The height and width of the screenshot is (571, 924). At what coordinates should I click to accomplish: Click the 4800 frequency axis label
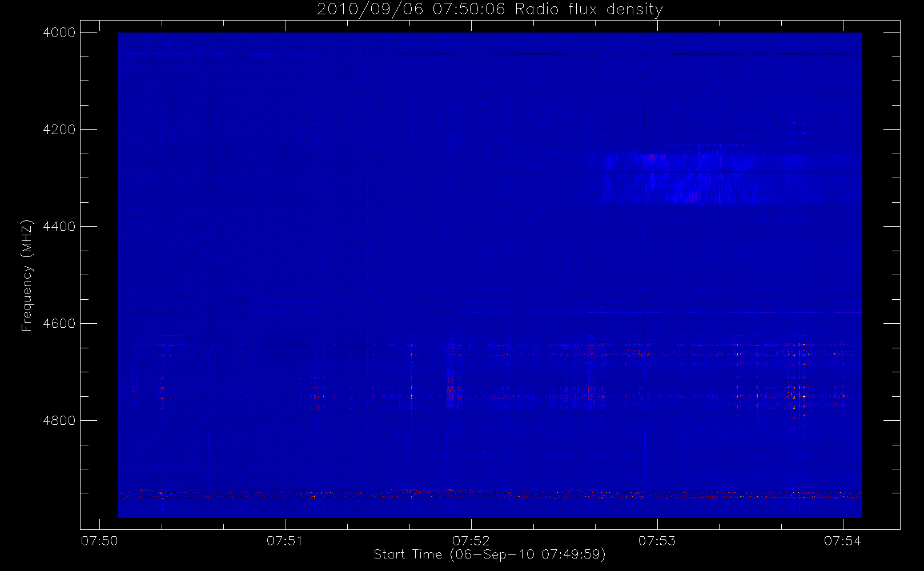pos(59,421)
